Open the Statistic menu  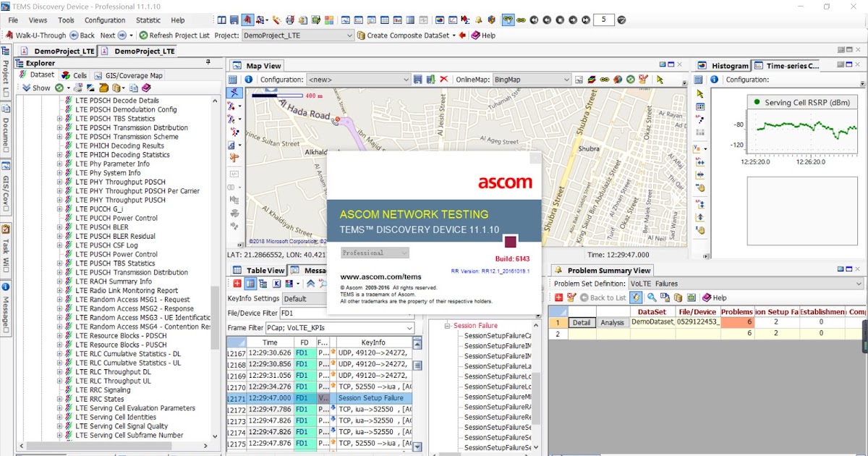coord(148,20)
